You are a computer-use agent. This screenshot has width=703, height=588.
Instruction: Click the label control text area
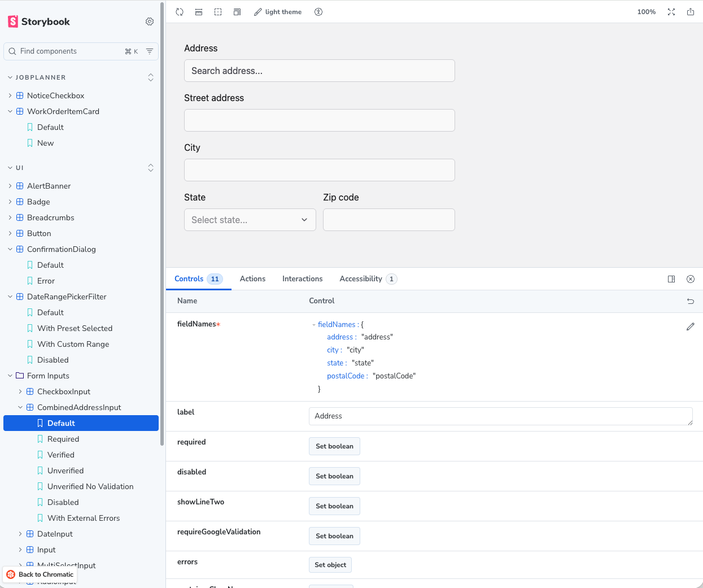[501, 416]
